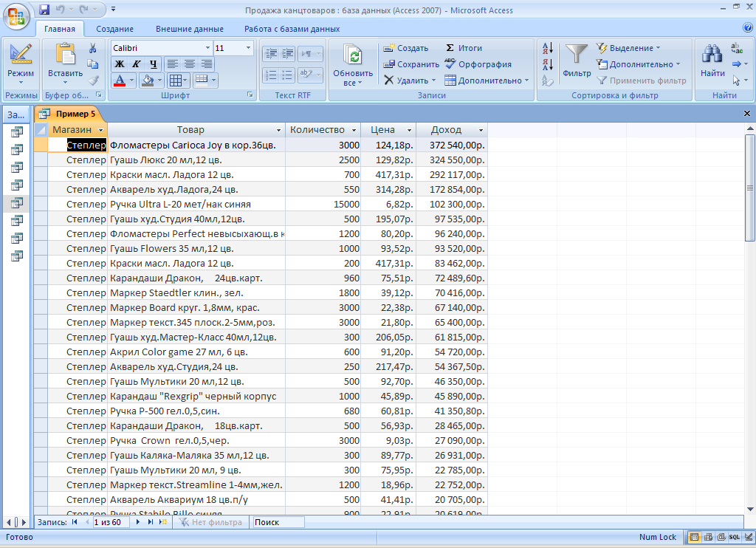The width and height of the screenshot is (756, 548).
Task: Go to next record arrow
Action: [138, 522]
